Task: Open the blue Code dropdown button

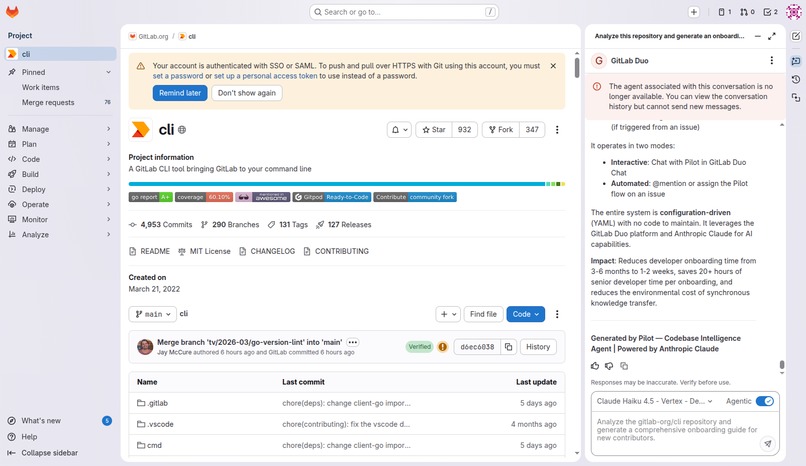Action: pyautogui.click(x=525, y=314)
